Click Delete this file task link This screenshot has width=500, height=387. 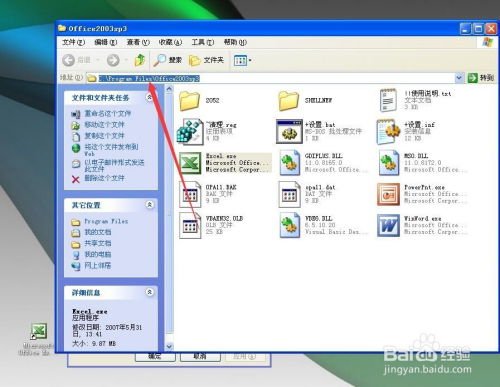point(104,178)
